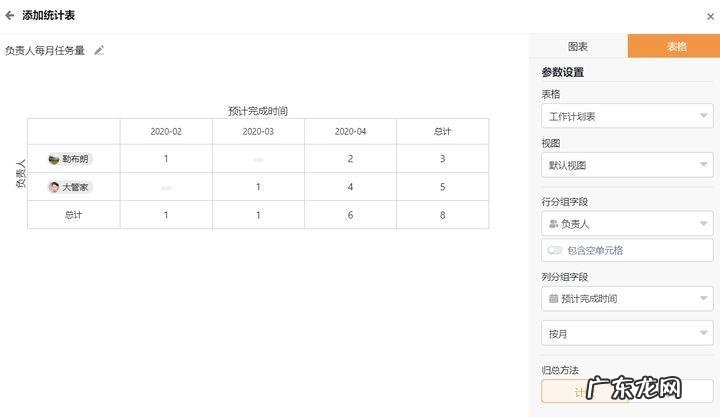This screenshot has height=417, width=720.
Task: Click the chart title 负责人每月任务量
Action: click(x=45, y=50)
